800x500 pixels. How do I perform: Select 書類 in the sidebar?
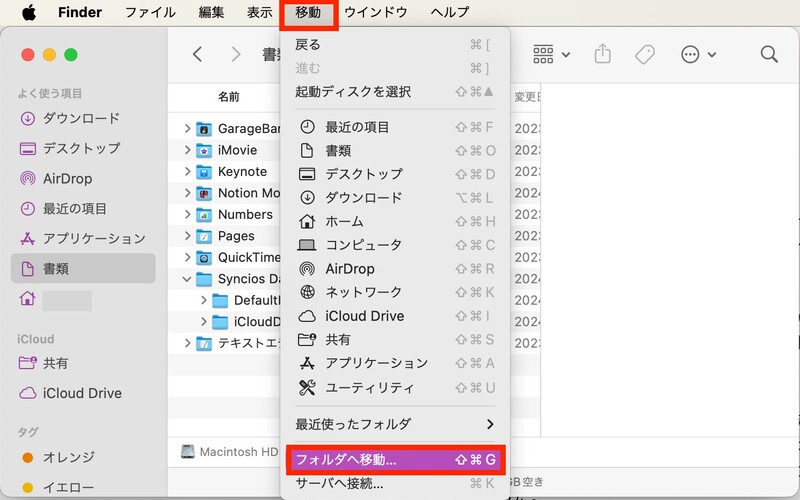tap(83, 268)
